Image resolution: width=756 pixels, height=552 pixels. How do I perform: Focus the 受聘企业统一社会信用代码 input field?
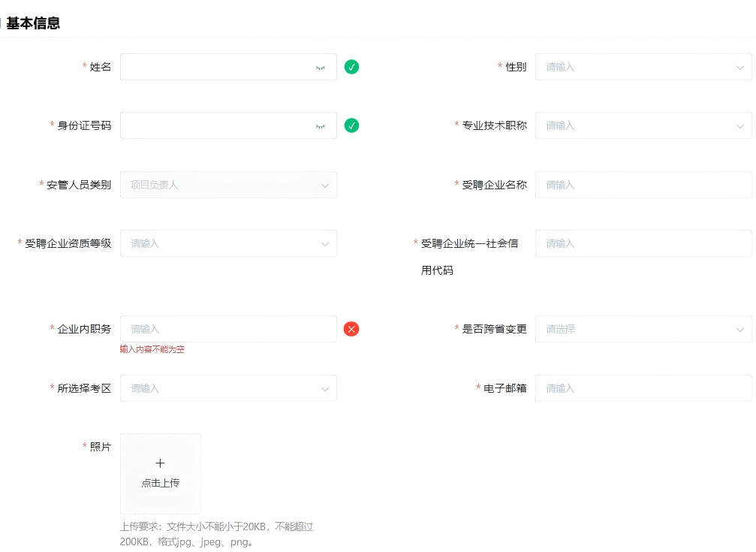(643, 243)
